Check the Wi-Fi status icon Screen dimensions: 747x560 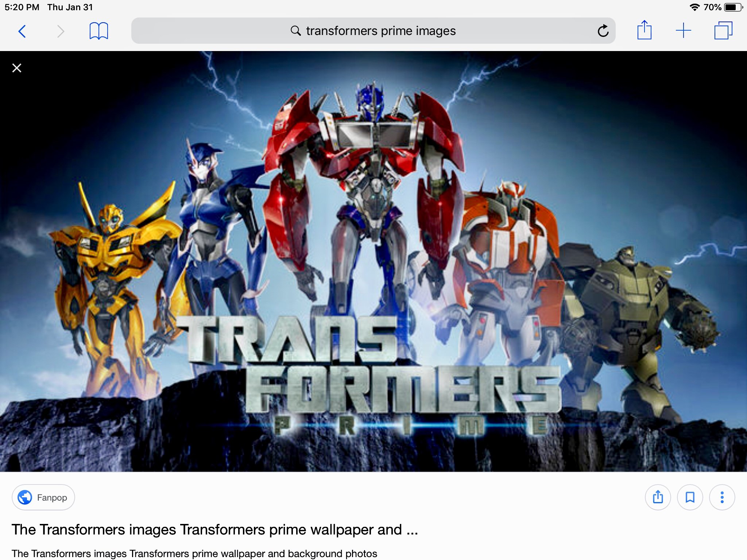click(694, 7)
